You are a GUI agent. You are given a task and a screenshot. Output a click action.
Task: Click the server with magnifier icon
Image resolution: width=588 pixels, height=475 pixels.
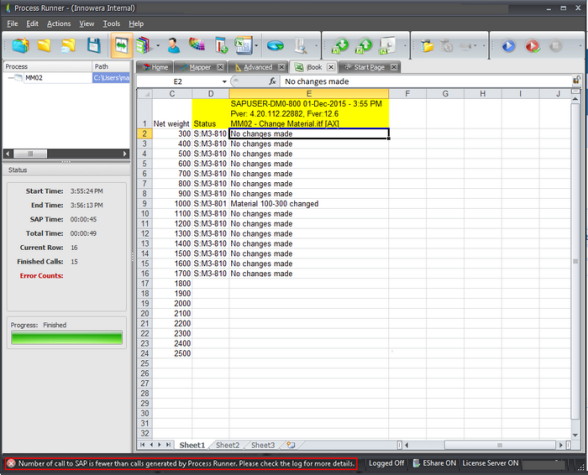pos(301,46)
